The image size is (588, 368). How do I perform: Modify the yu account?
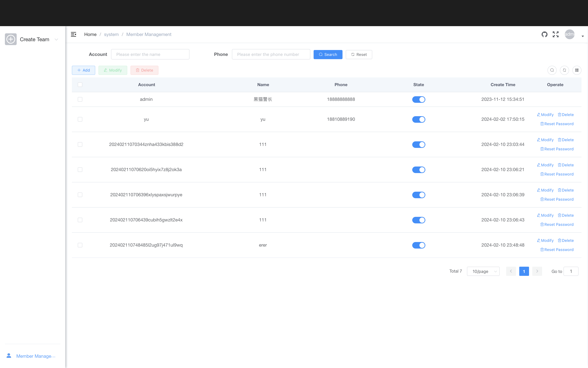click(x=545, y=115)
